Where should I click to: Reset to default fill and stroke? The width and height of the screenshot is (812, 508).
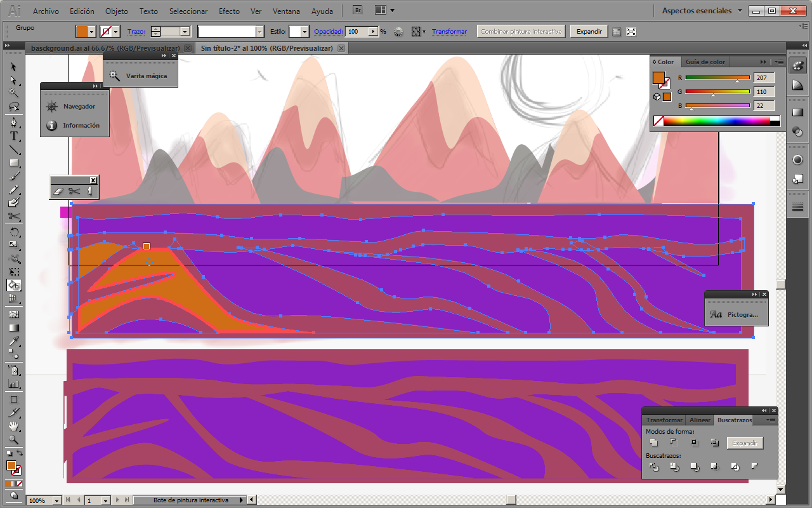[9, 453]
